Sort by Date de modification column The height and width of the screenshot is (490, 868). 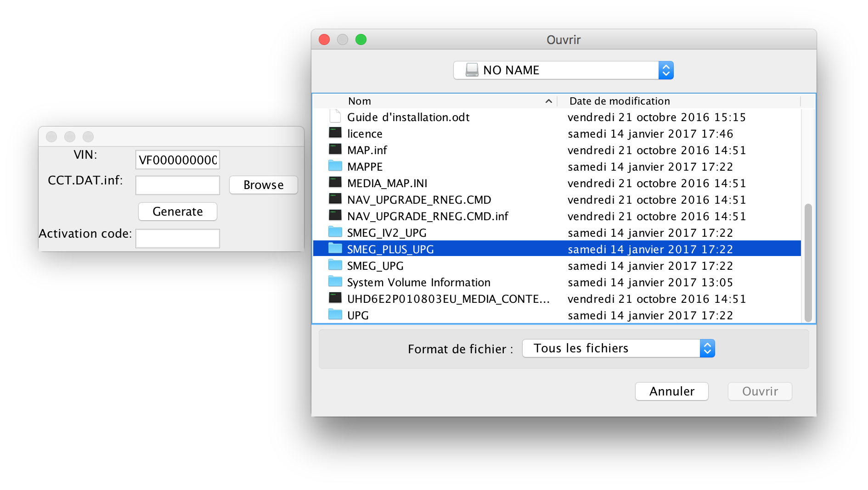619,101
